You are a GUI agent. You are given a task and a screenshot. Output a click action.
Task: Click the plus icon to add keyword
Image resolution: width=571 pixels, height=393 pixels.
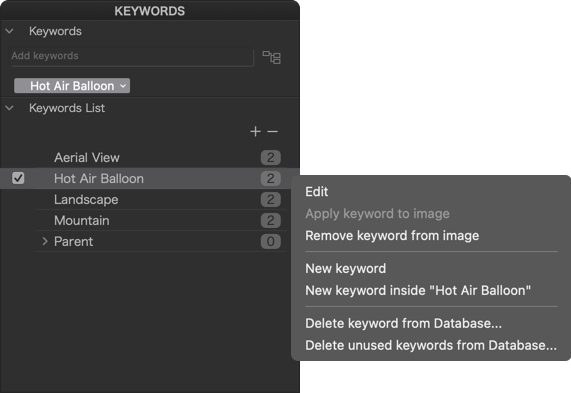(x=255, y=131)
